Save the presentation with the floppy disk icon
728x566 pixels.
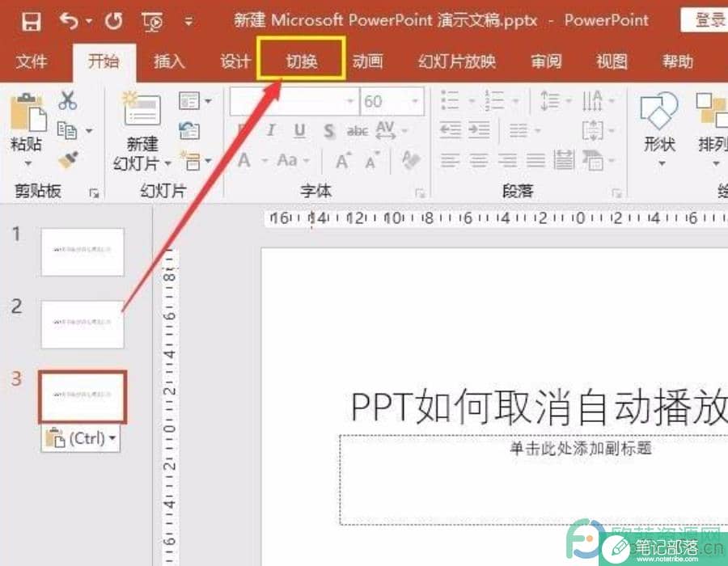pos(31,21)
